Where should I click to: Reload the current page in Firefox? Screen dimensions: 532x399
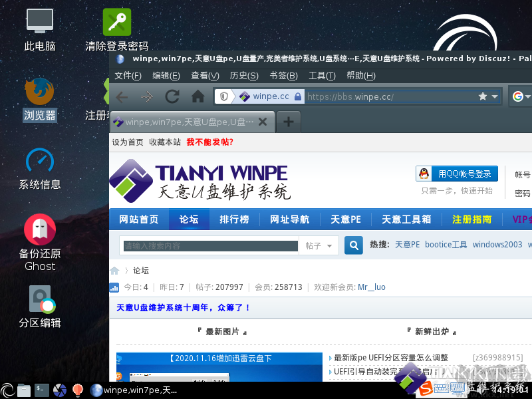(x=172, y=96)
